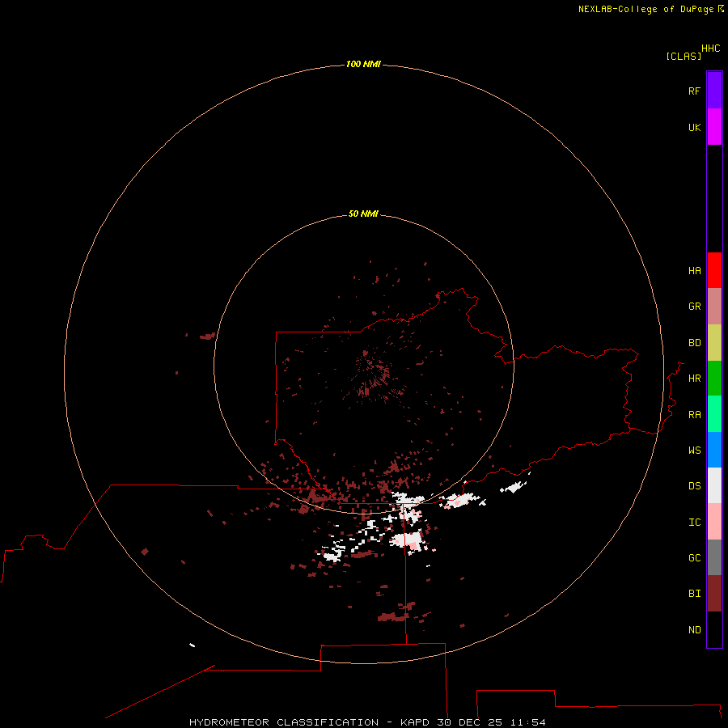Select the WS blue legend swatch
This screenshot has width=728, height=728.
point(714,450)
